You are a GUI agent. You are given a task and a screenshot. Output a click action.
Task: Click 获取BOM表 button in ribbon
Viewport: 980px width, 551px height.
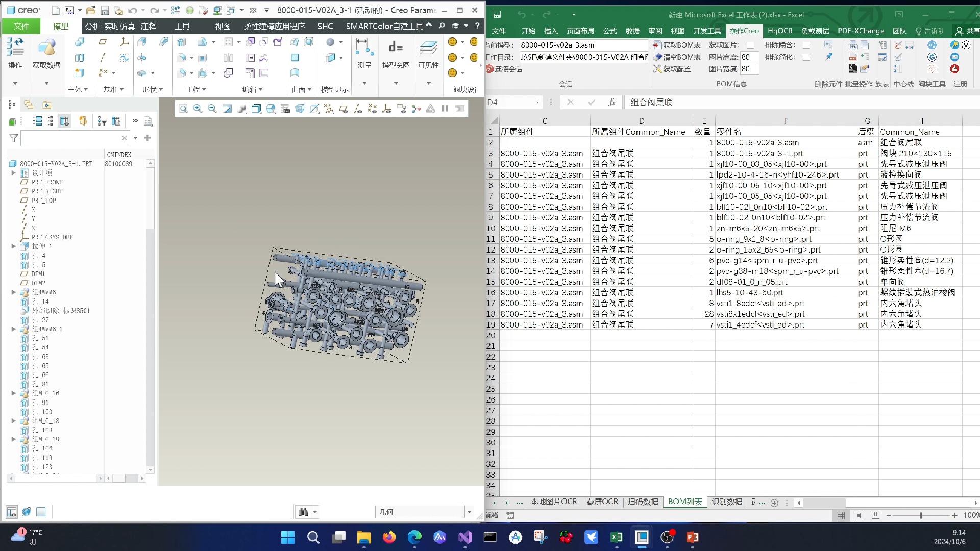(x=677, y=45)
